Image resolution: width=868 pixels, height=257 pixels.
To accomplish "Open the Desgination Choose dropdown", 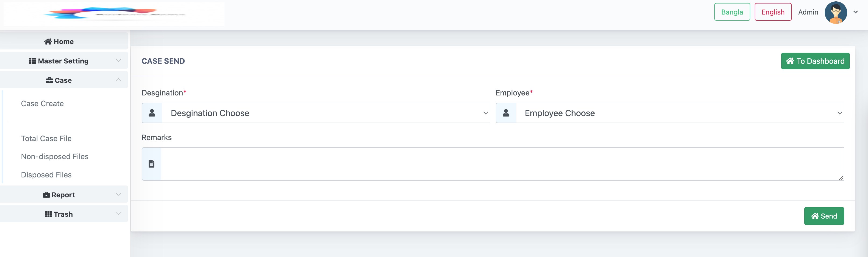I will click(326, 113).
